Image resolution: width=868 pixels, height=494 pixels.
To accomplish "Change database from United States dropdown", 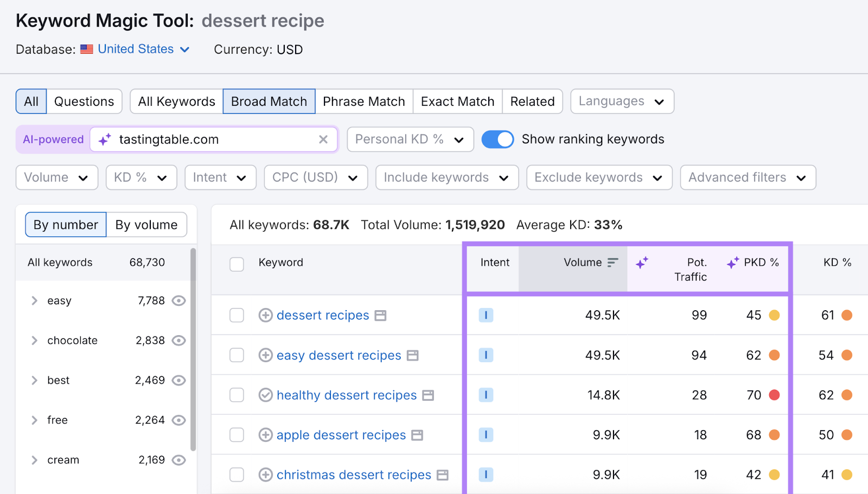I will [135, 49].
